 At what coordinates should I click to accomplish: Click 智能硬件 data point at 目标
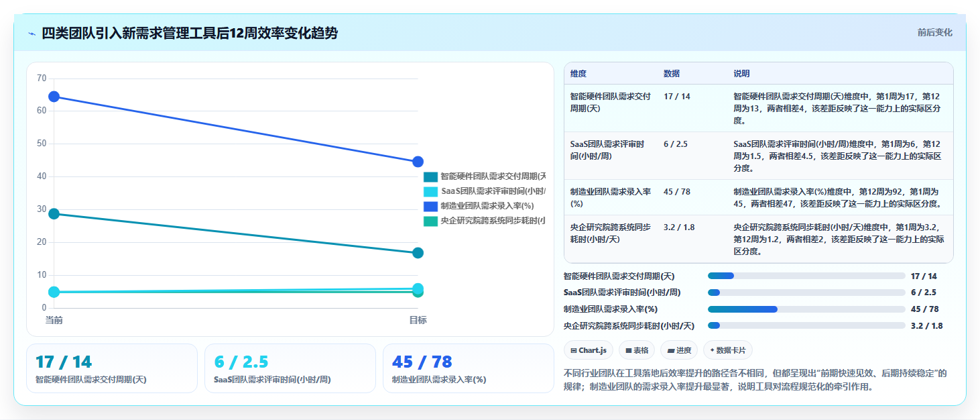pyautogui.click(x=418, y=253)
